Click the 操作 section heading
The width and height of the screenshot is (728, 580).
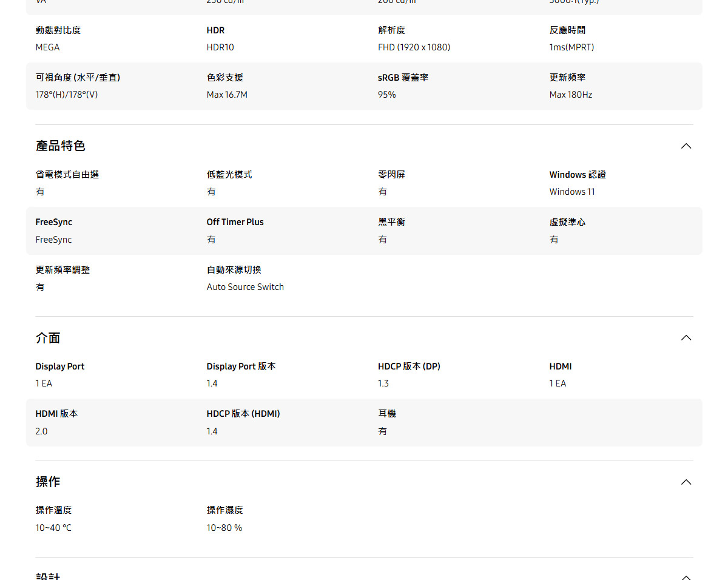48,482
